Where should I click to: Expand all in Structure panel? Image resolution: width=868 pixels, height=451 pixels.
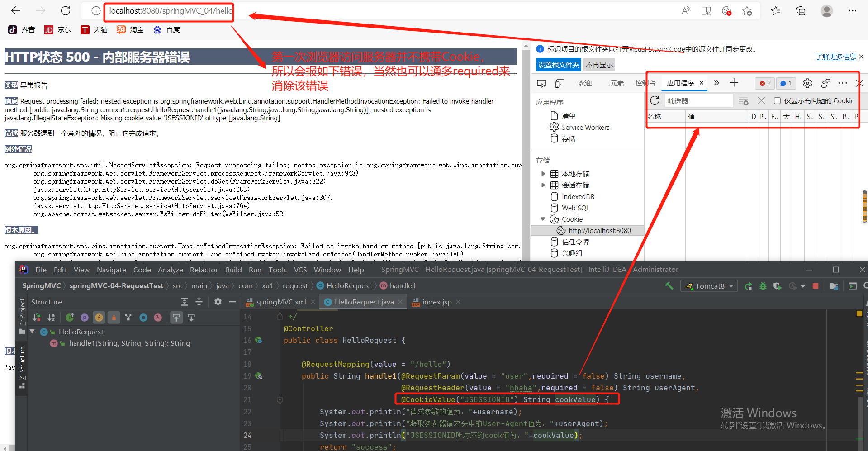point(185,302)
